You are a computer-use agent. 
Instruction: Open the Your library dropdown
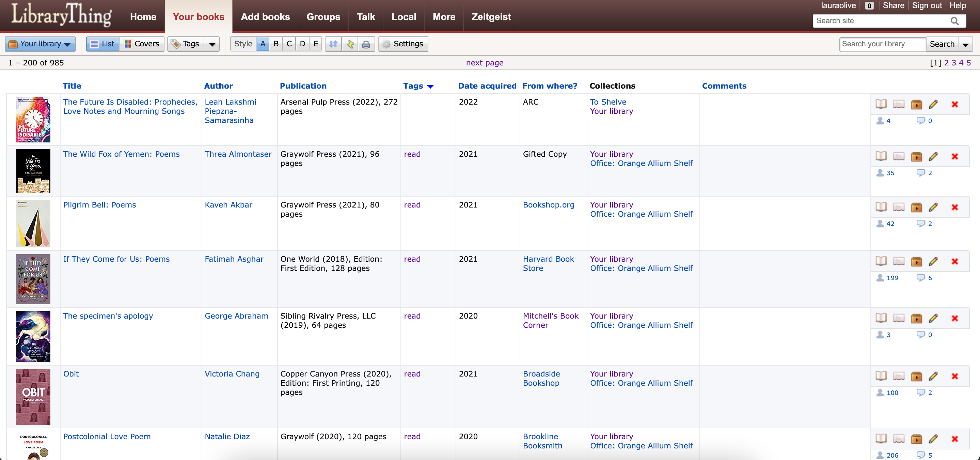[x=40, y=43]
